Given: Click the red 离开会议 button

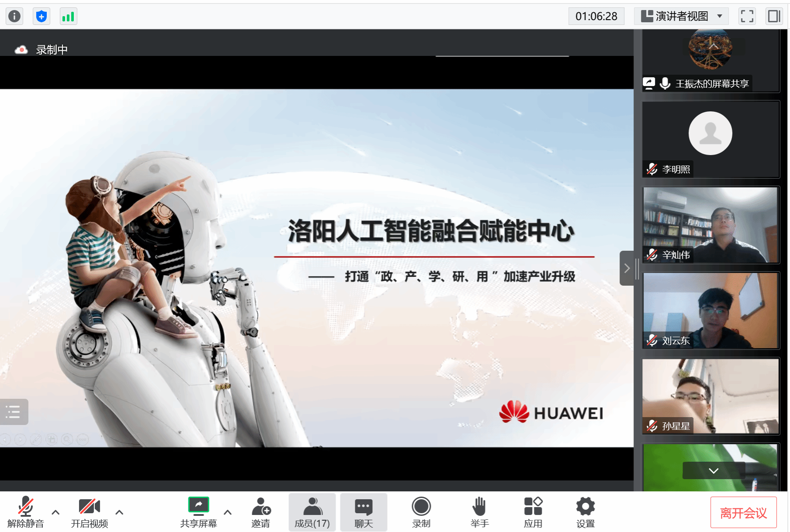Looking at the screenshot, I should pos(743,512).
